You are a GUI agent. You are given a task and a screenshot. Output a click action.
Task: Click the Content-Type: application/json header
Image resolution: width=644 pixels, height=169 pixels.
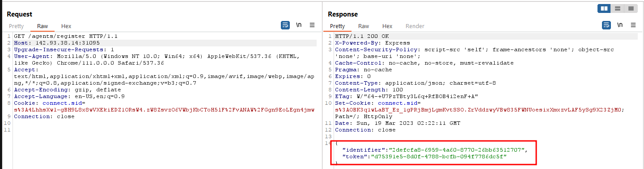click(415, 83)
